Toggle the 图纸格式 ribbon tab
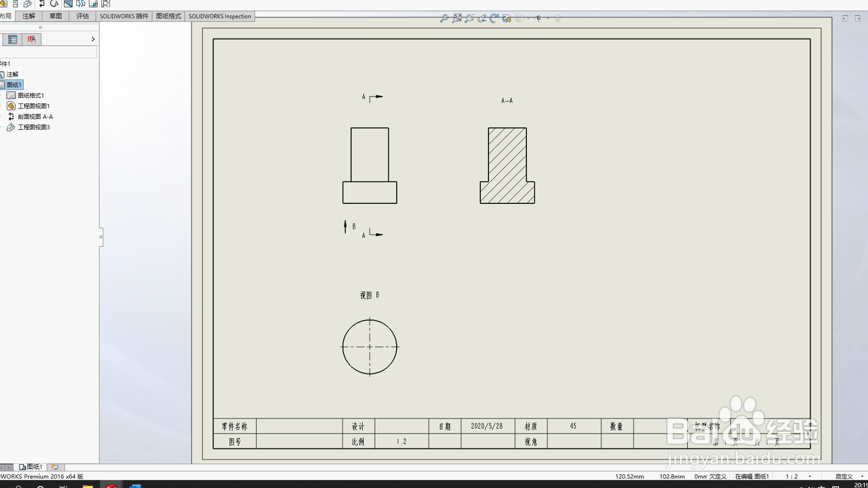 168,16
